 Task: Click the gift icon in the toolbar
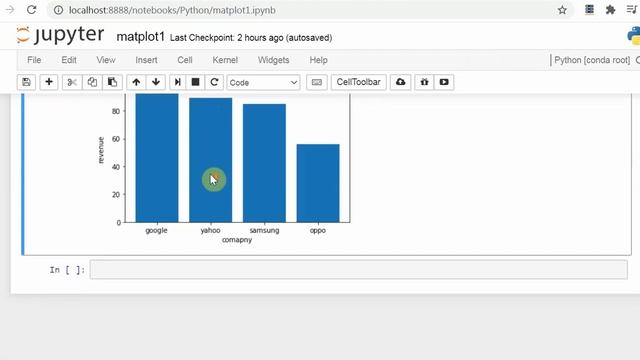tap(424, 82)
